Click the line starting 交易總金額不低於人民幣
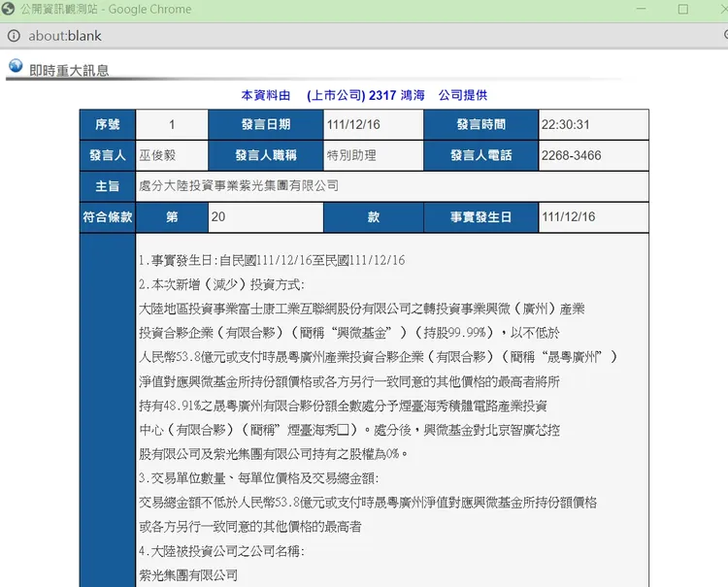 pyautogui.click(x=368, y=502)
